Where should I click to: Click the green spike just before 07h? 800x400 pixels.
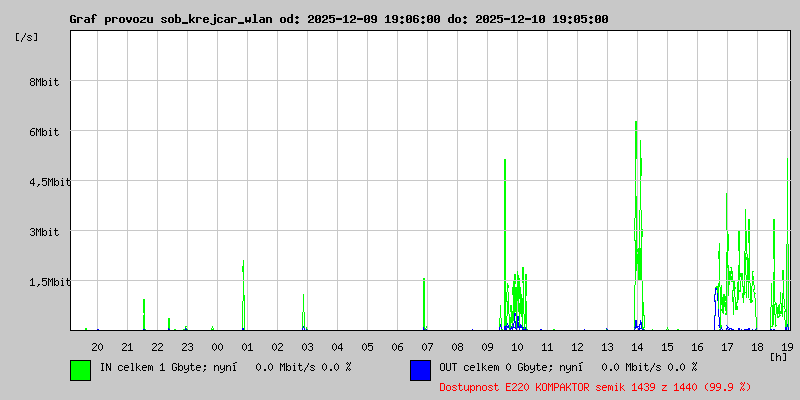[x=423, y=304]
